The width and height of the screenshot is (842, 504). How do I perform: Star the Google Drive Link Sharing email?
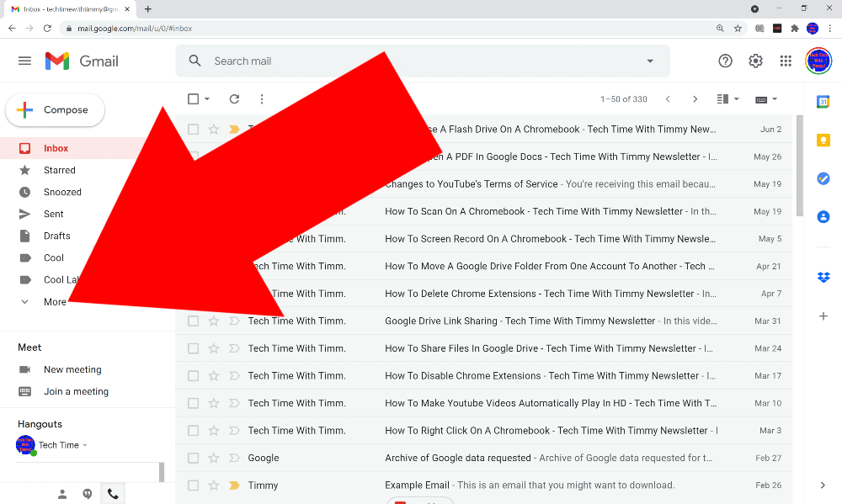click(x=214, y=321)
